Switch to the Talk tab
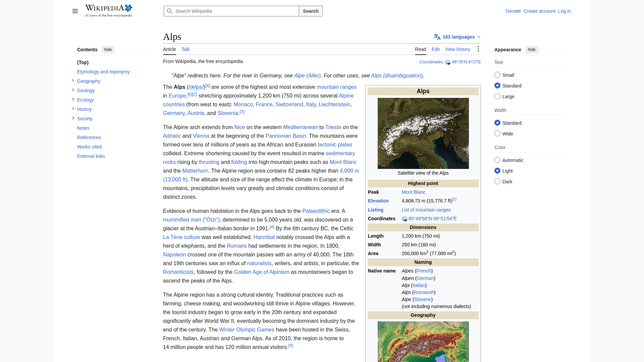Screen dimensions: 644x362 coord(185,49)
